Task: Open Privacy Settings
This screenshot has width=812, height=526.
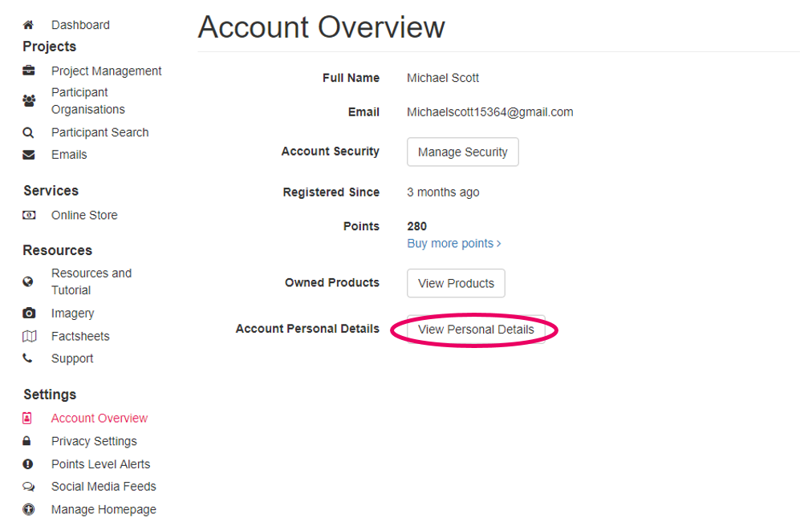Action: (94, 441)
